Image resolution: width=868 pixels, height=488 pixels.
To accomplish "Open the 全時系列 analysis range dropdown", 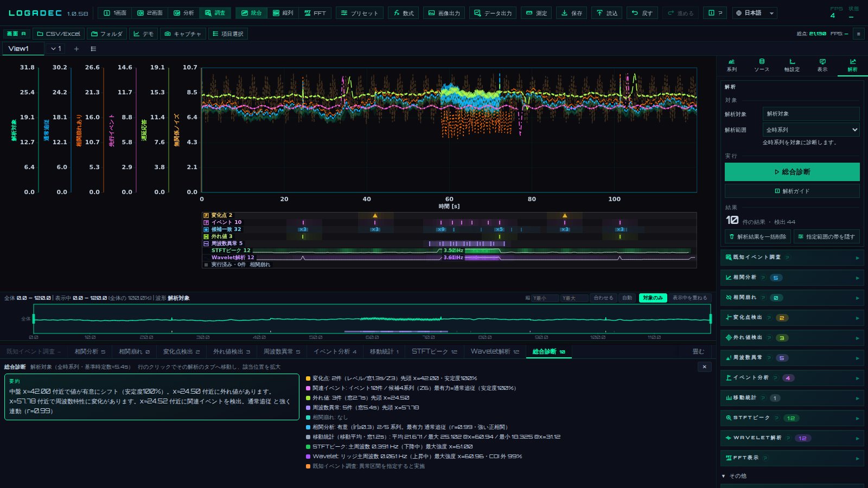I will pyautogui.click(x=810, y=130).
